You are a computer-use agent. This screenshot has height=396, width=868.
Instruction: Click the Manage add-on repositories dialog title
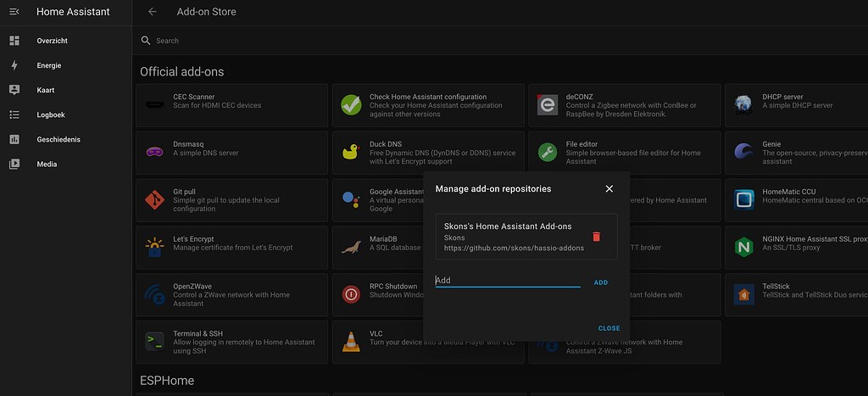pos(493,189)
